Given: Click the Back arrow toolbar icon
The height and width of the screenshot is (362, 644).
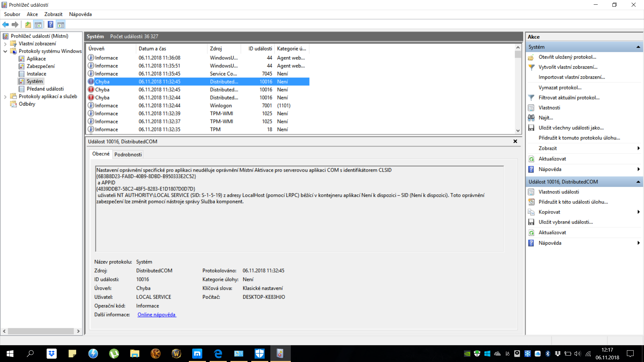Looking at the screenshot, I should pos(5,24).
